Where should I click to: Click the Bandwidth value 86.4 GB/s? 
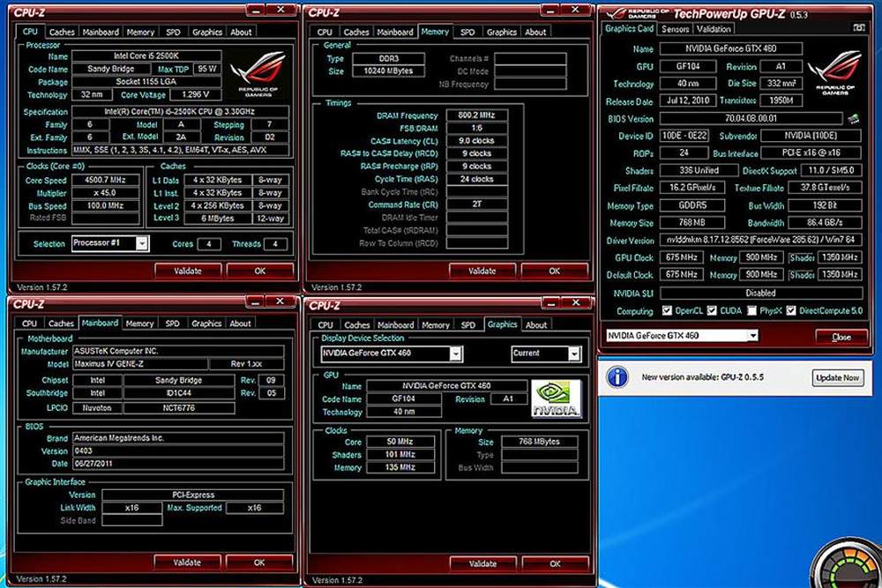(x=825, y=223)
